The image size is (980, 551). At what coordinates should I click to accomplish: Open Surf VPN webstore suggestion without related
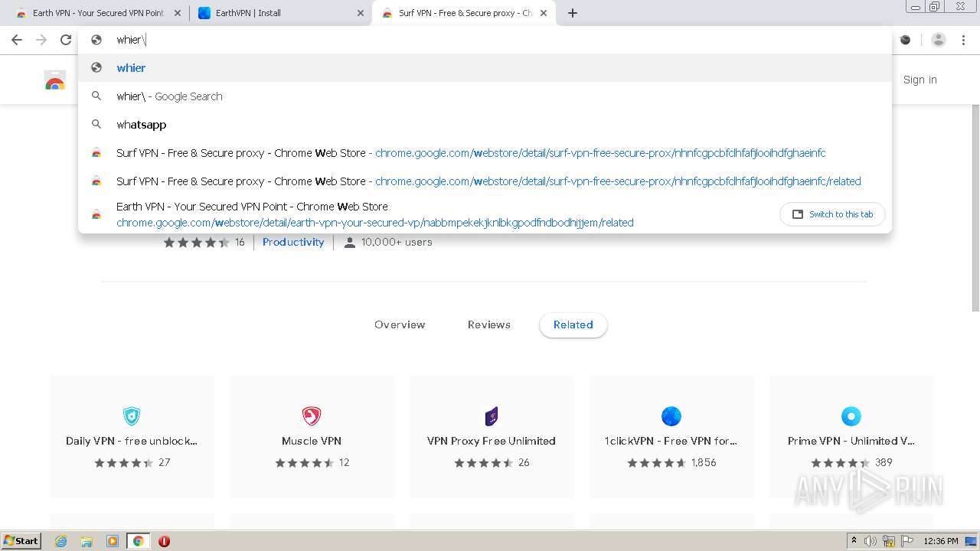click(485, 152)
